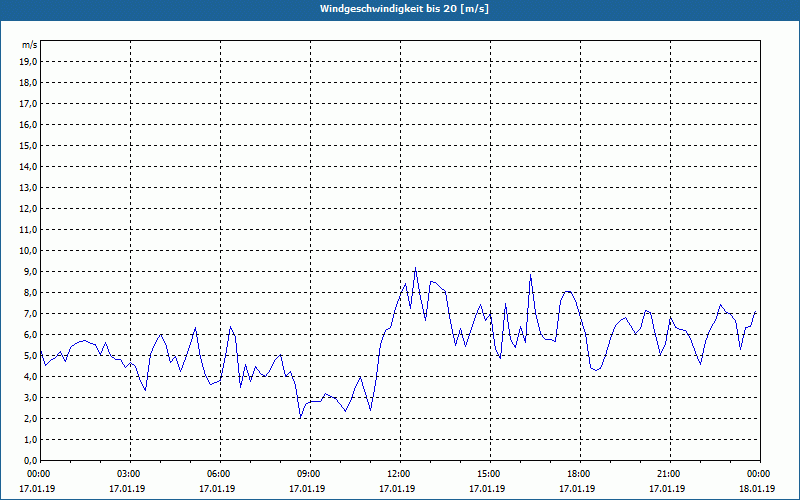Click the "12,0" y-axis label
This screenshot has width=800, height=500.
point(28,209)
